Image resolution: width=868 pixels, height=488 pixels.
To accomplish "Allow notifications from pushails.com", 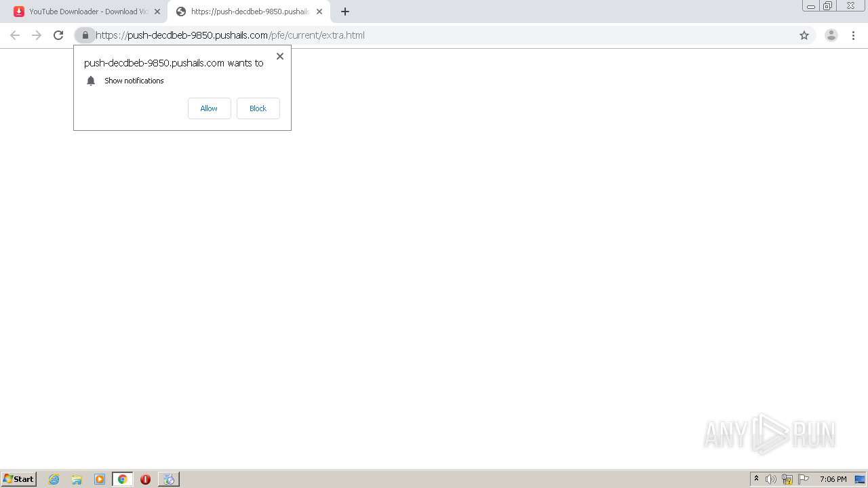I will point(209,108).
